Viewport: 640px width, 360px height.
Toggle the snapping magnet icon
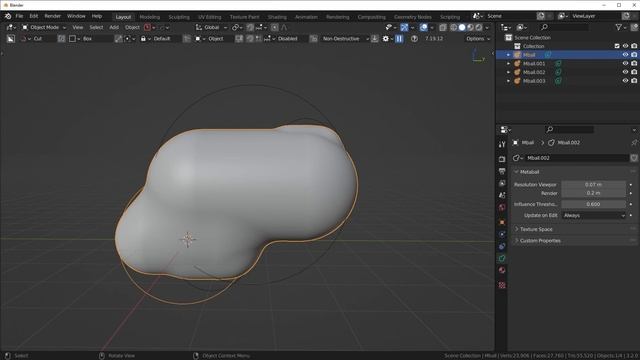point(250,27)
